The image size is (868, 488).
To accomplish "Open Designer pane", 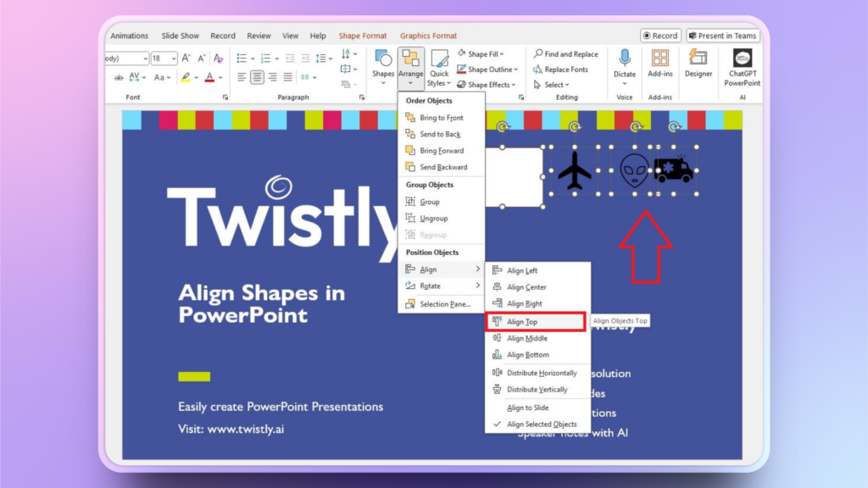I will 698,64.
